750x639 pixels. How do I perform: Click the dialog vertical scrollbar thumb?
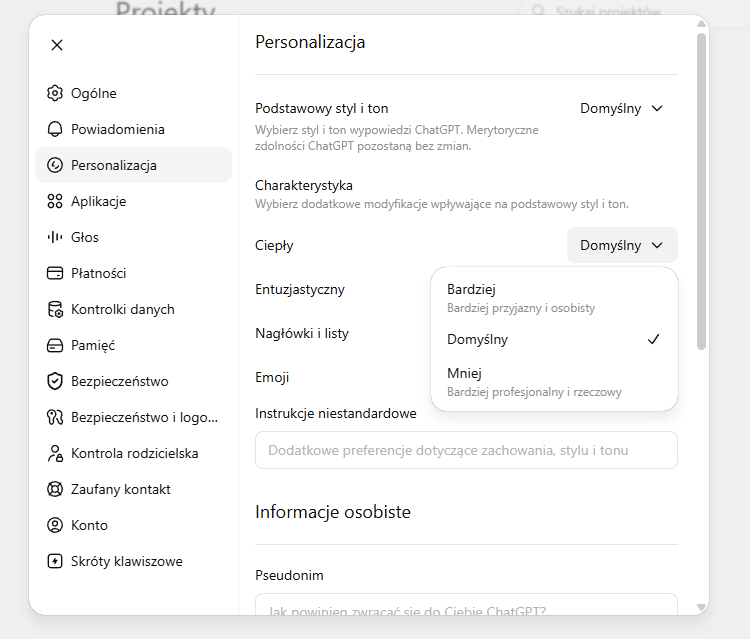pyautogui.click(x=702, y=191)
